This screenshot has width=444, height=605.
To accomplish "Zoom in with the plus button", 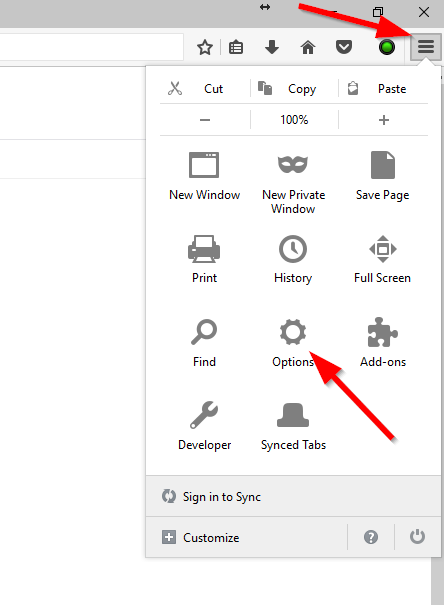I will click(383, 120).
